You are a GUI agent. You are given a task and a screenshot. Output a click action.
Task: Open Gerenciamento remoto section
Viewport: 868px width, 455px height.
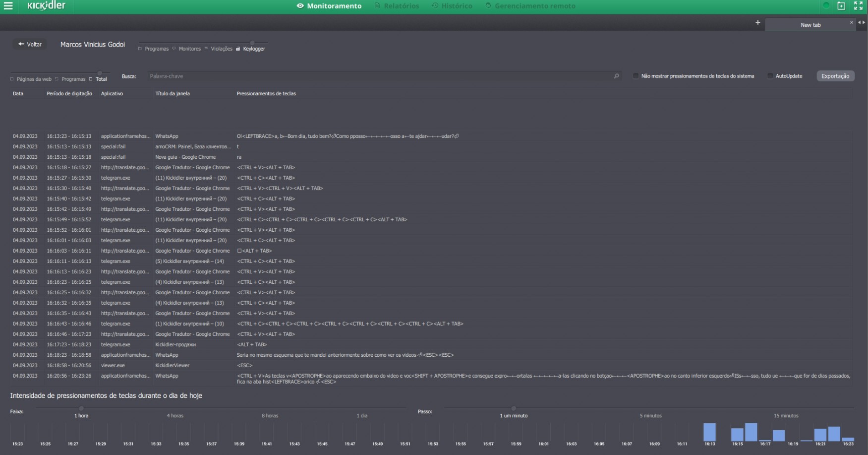point(530,6)
